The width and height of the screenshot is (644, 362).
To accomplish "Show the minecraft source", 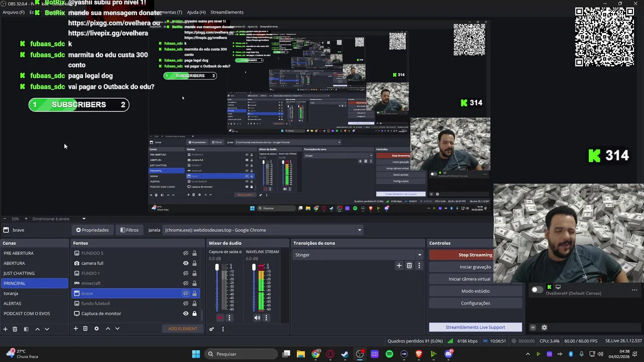I will point(186,284).
